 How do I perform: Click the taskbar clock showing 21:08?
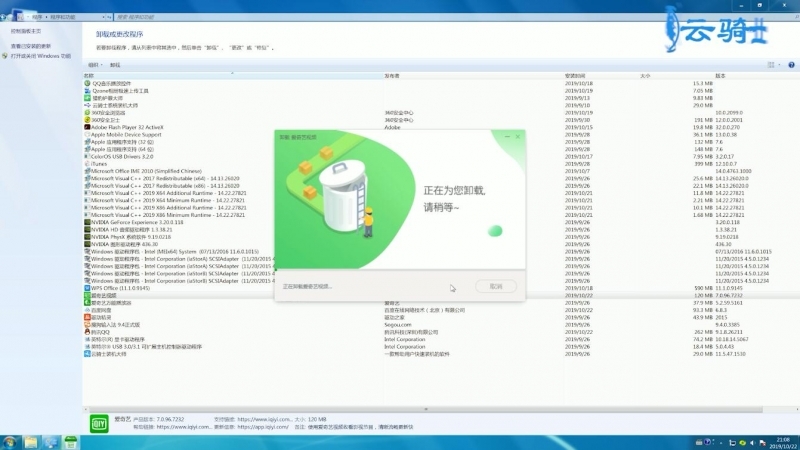(x=782, y=442)
